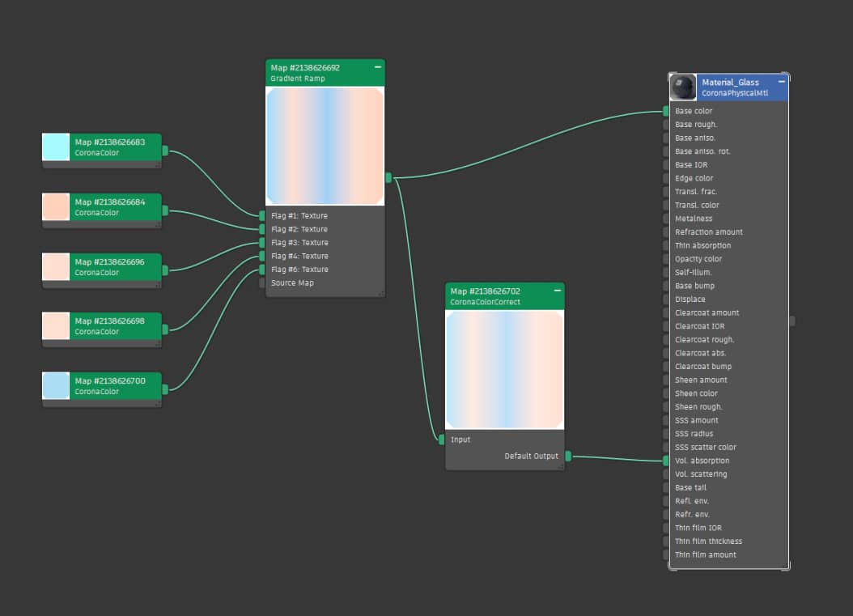The width and height of the screenshot is (853, 616).
Task: Click the Material_Glass sphere preview icon
Action: (x=684, y=87)
